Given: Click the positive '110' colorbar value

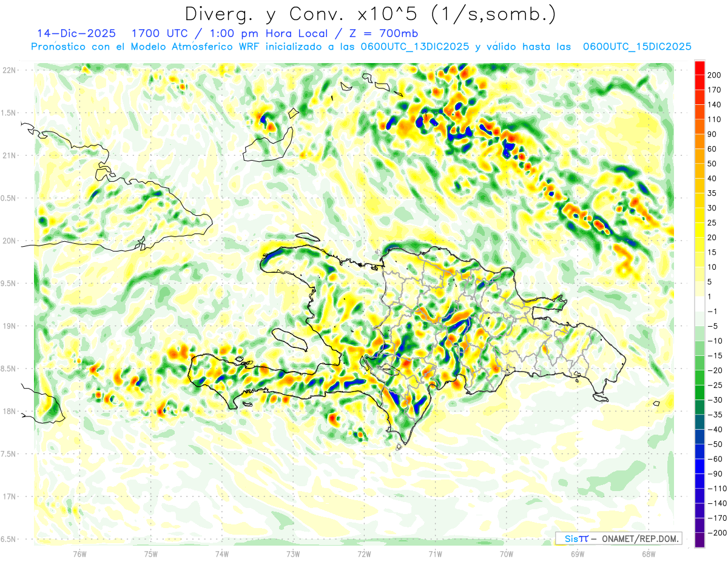Looking at the screenshot, I should [713, 119].
